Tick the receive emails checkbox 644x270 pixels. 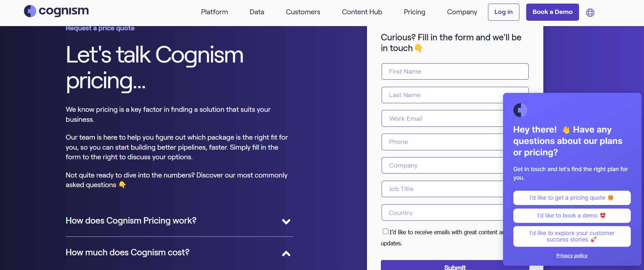[x=386, y=231]
